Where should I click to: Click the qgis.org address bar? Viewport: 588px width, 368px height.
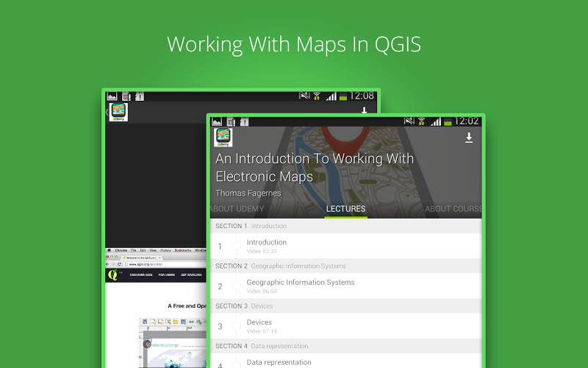pos(164,264)
